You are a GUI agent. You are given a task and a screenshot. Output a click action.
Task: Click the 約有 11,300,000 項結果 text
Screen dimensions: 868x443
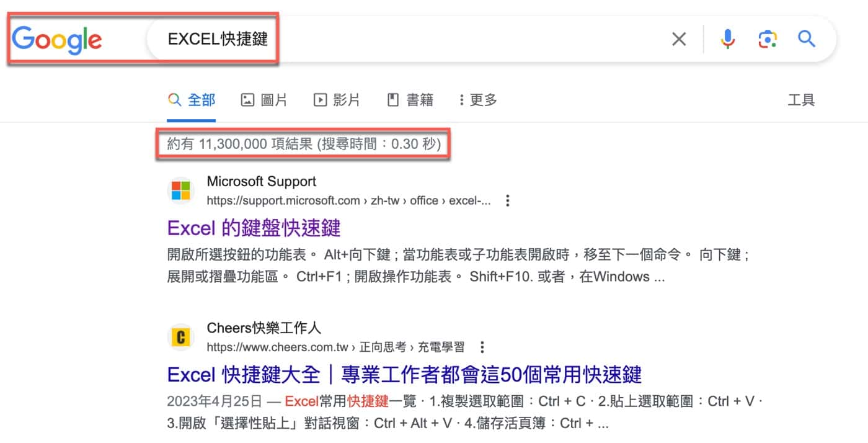(x=304, y=145)
